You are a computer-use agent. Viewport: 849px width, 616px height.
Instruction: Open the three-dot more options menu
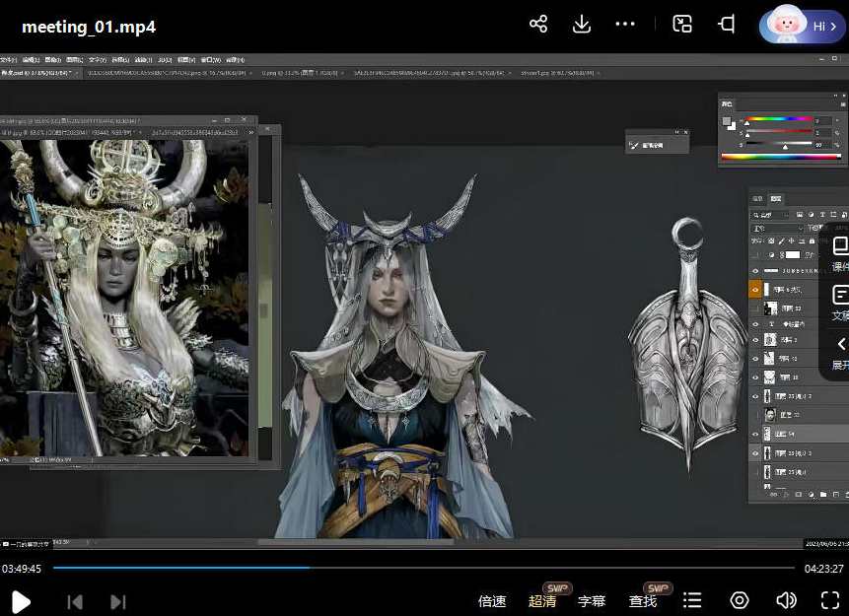coord(625,25)
